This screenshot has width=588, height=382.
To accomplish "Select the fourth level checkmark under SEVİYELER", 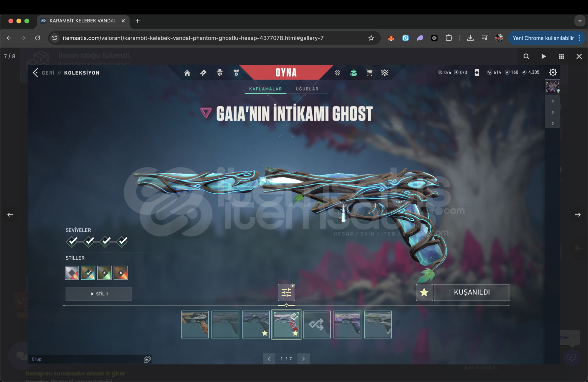I will point(122,241).
